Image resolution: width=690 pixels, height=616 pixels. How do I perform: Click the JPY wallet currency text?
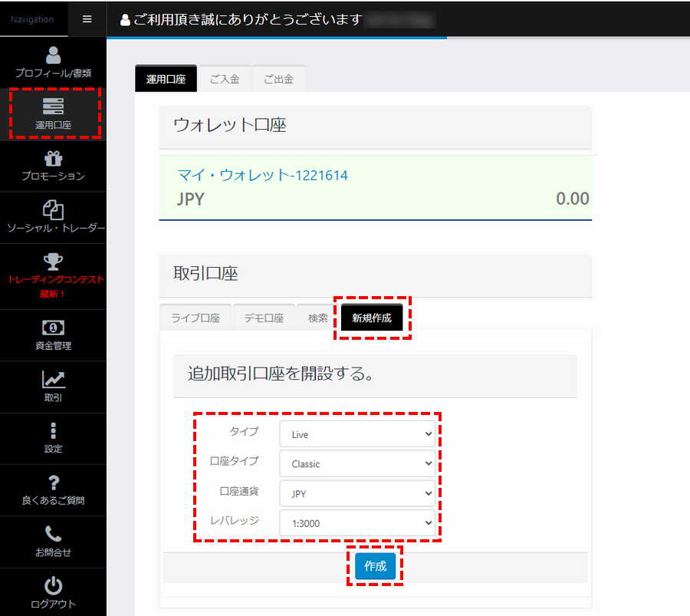[x=191, y=199]
